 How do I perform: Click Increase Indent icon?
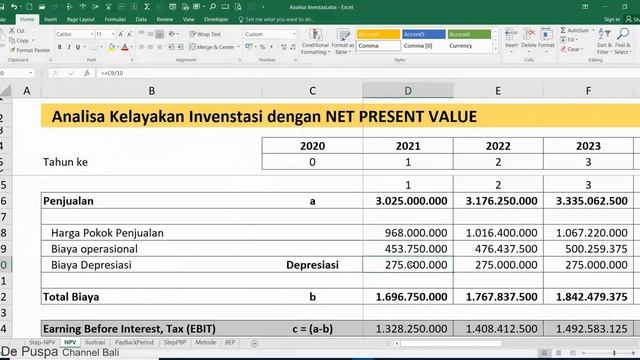(x=180, y=47)
